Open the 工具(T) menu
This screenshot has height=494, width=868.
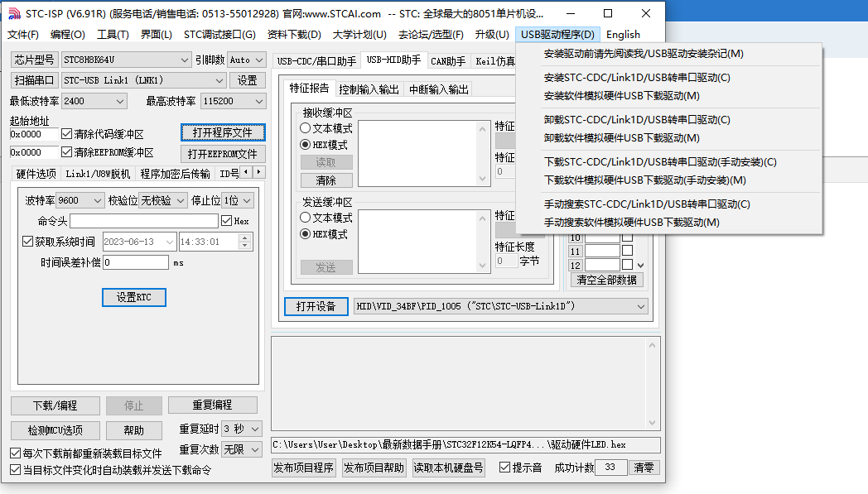[x=113, y=34]
